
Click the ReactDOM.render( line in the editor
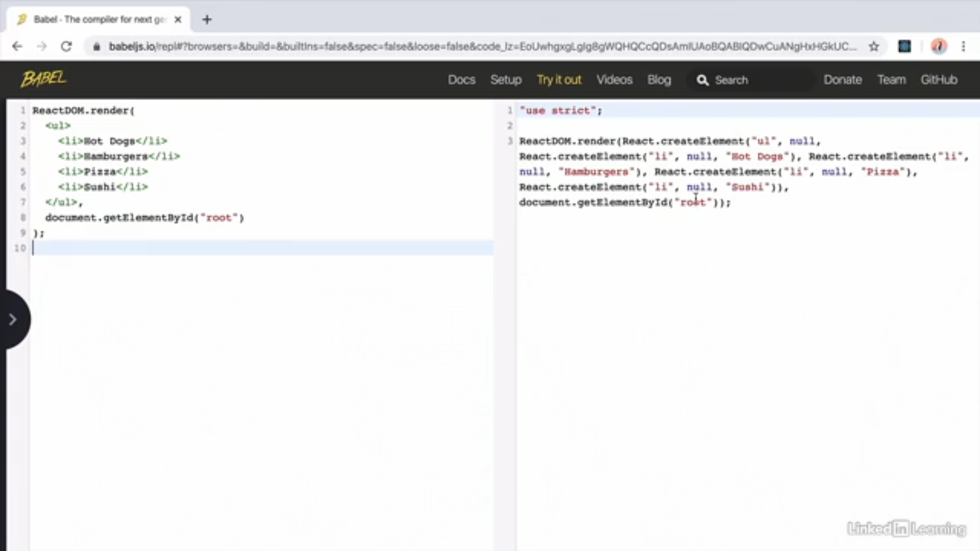click(x=83, y=111)
